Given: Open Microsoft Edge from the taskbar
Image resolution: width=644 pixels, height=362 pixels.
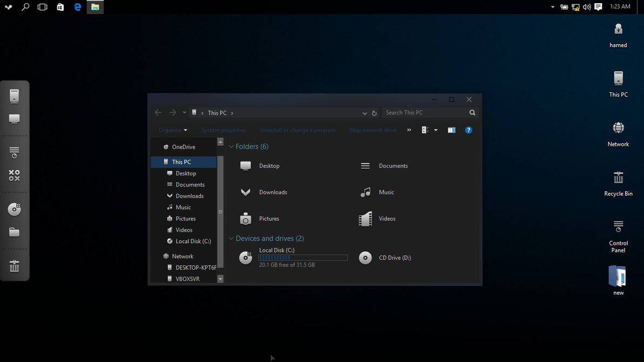Looking at the screenshot, I should click(77, 7).
